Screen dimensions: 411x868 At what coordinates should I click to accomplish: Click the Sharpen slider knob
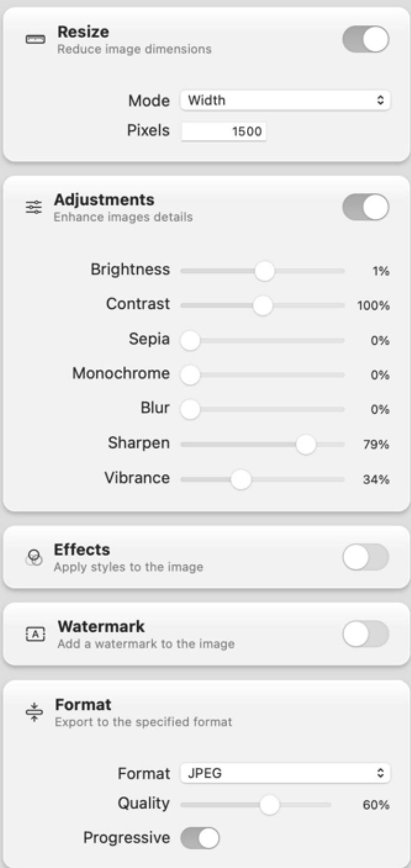(x=306, y=444)
